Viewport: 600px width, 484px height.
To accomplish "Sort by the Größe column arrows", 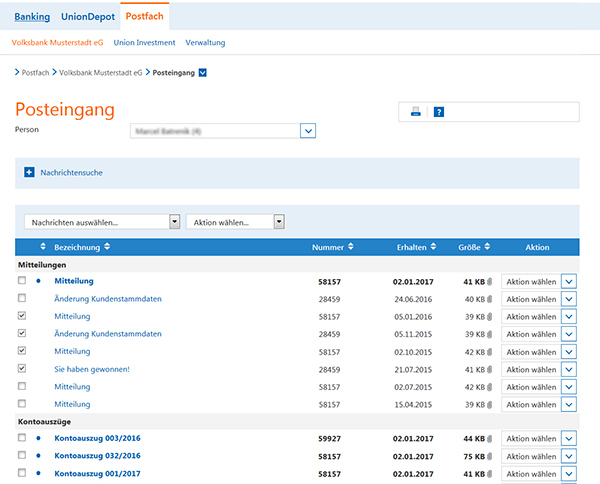I will click(x=487, y=247).
